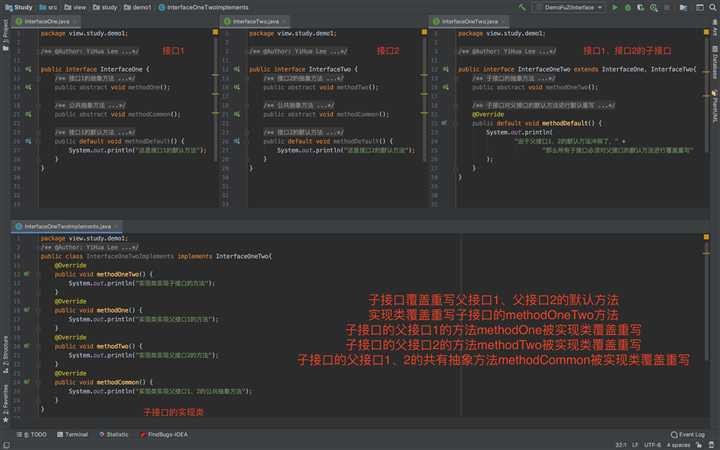The image size is (720, 450).
Task: Run with coverage icon in toolbar
Action: pos(641,7)
